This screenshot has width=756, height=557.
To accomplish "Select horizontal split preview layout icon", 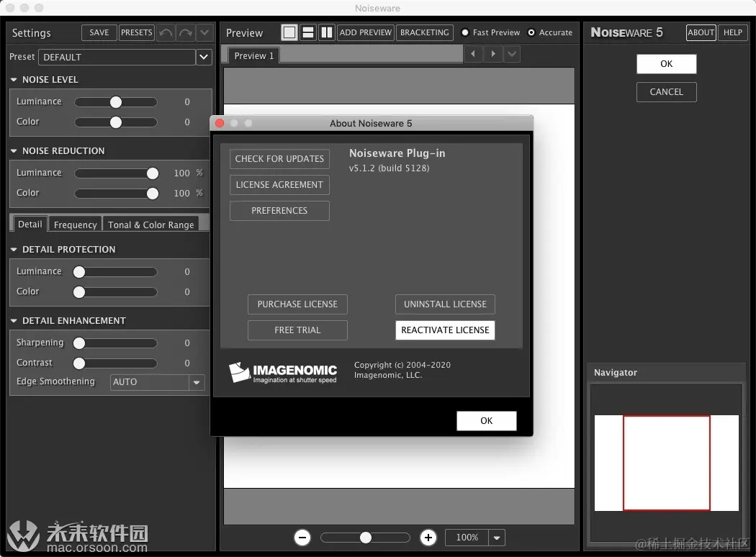I will 307,32.
